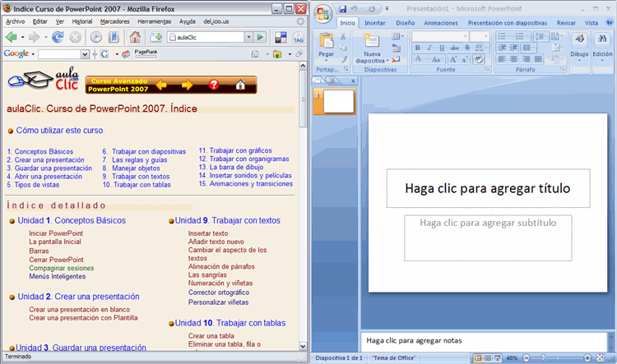Open PowerPoint help question mark icon
The image size is (617, 364).
coord(610,23)
